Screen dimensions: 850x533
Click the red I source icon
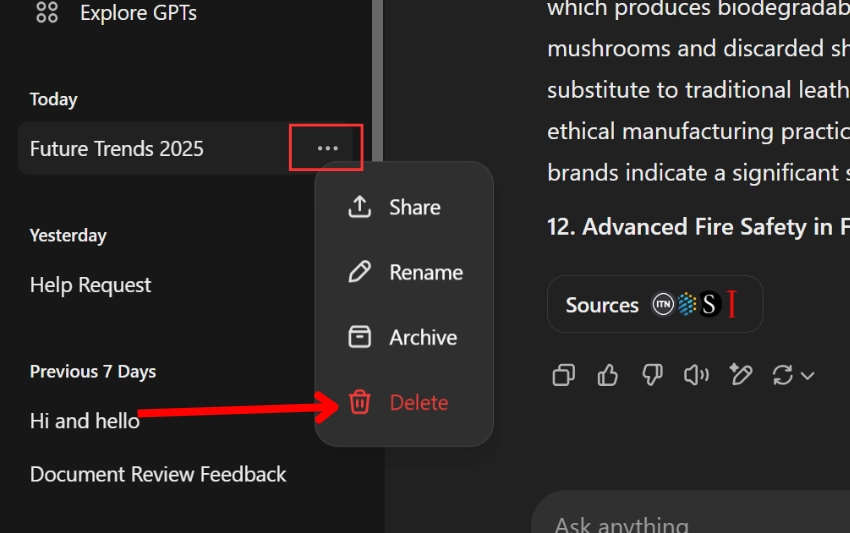pos(732,304)
